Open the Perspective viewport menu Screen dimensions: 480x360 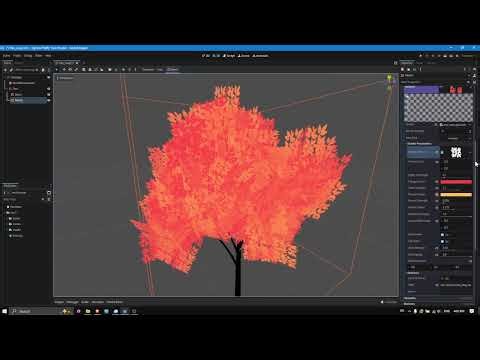(x=65, y=78)
